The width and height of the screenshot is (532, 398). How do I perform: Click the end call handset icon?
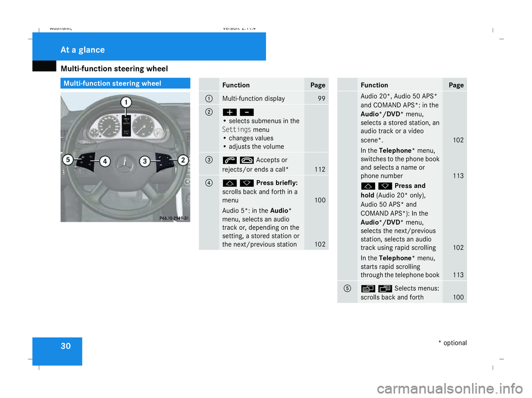(x=247, y=160)
